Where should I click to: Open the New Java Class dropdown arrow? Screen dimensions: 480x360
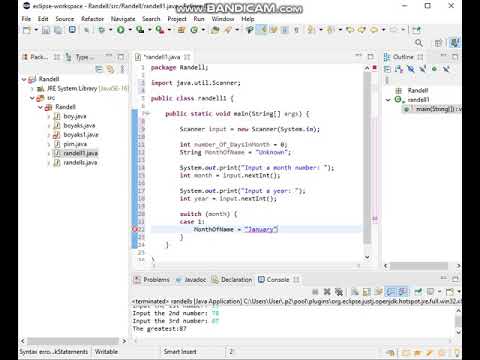click(x=203, y=30)
